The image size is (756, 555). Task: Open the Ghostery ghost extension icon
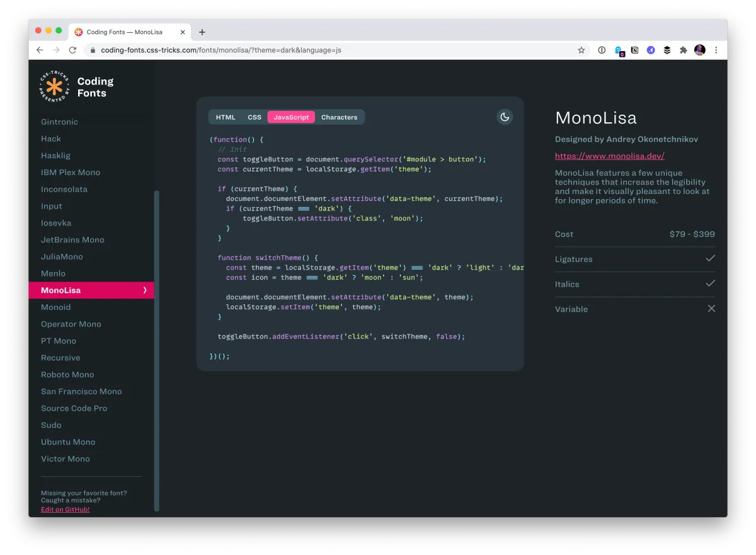619,51
